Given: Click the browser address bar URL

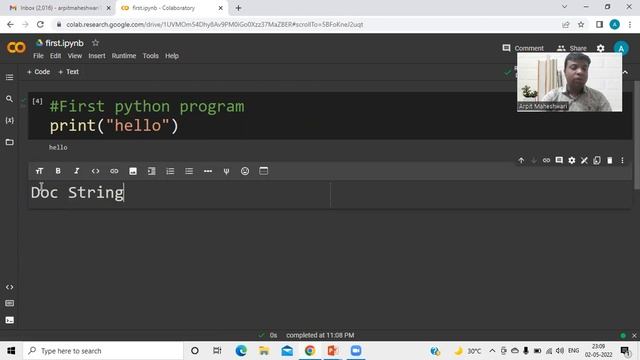Looking at the screenshot, I should [x=215, y=24].
